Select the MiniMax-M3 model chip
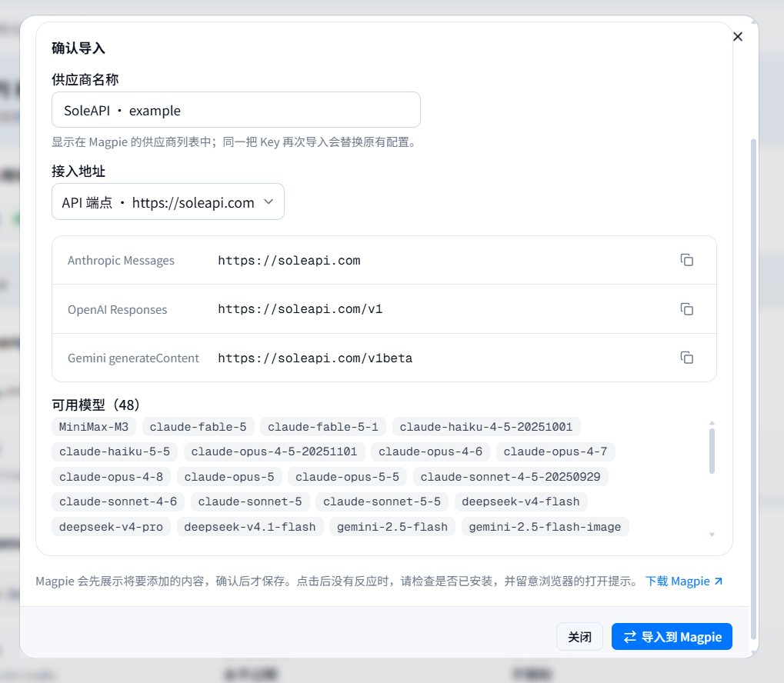 point(94,427)
